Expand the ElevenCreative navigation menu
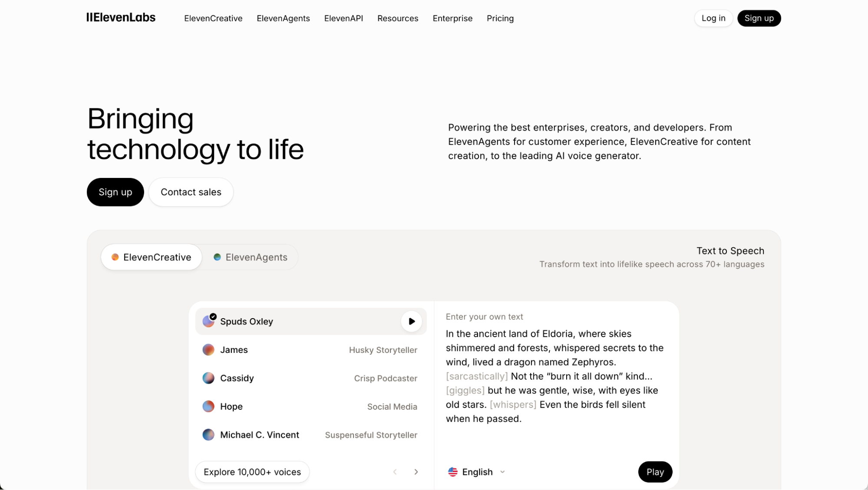This screenshot has height=490, width=868. 213,18
